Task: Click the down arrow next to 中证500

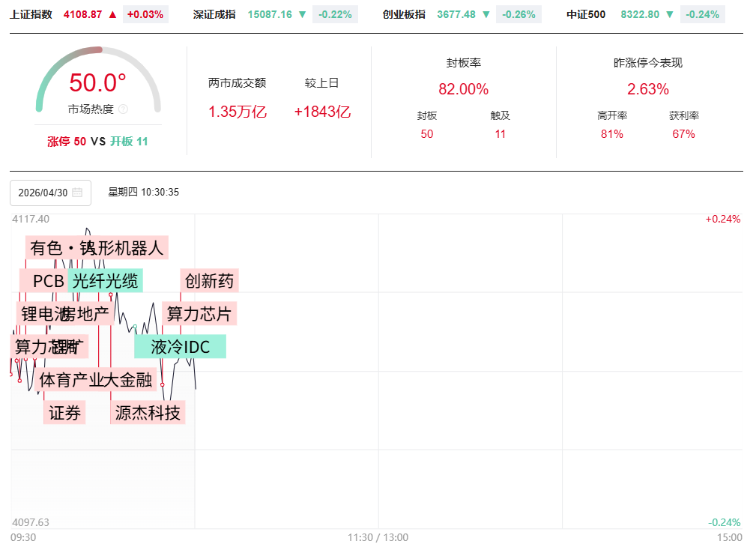Action: [x=669, y=14]
